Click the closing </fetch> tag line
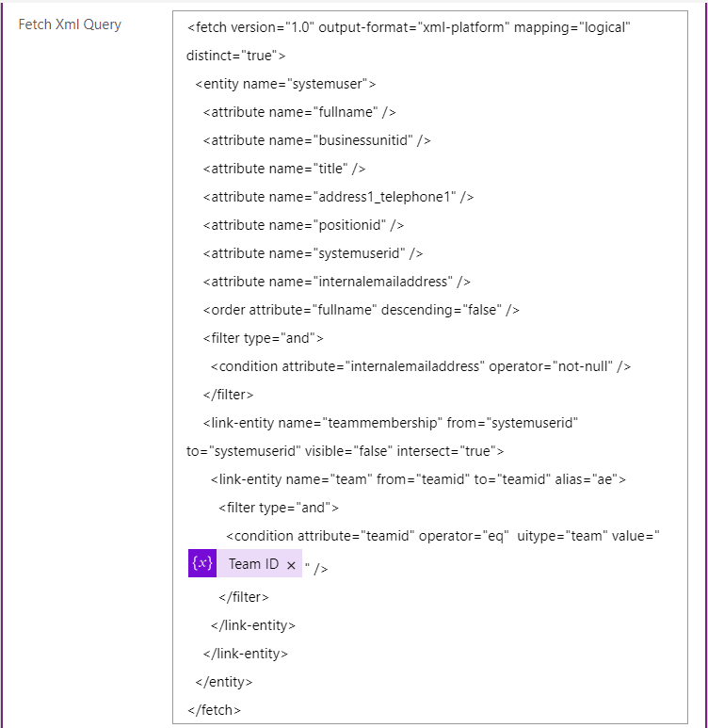This screenshot has height=728, width=708. pyautogui.click(x=214, y=710)
